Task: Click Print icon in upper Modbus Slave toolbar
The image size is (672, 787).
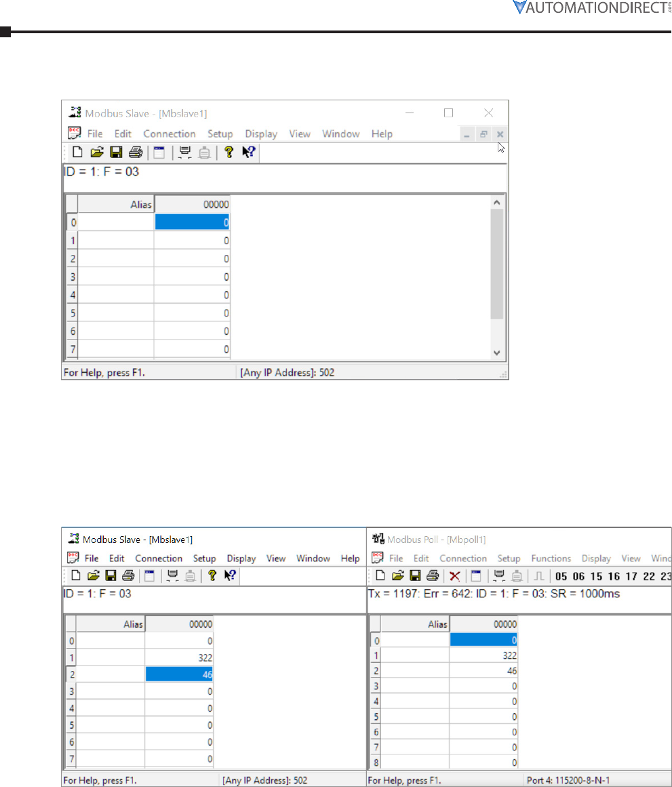Action: [136, 152]
